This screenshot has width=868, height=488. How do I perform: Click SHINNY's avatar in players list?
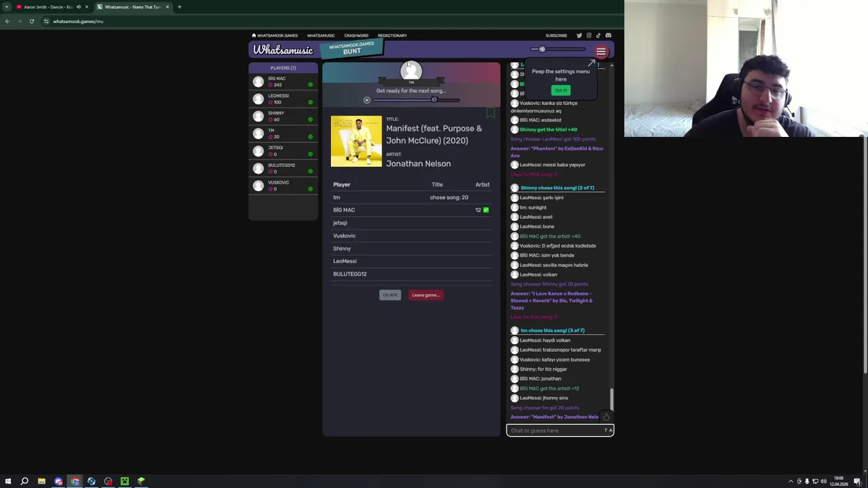pos(258,117)
